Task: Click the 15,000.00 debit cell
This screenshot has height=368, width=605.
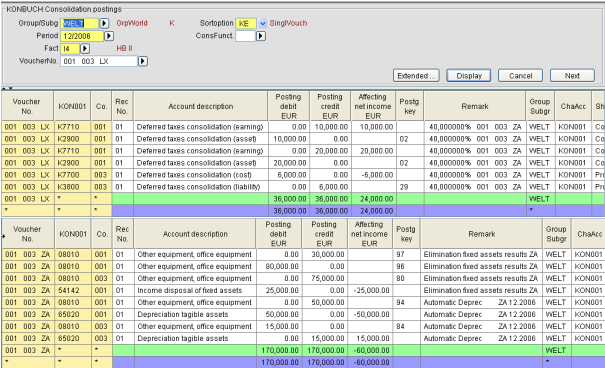Action: click(279, 326)
